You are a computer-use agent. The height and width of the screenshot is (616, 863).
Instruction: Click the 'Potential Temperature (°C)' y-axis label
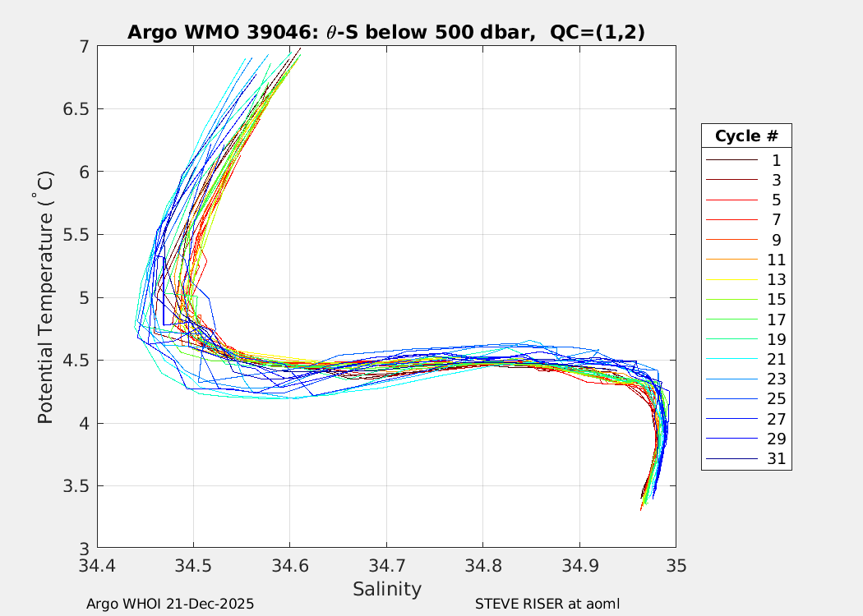[46, 297]
